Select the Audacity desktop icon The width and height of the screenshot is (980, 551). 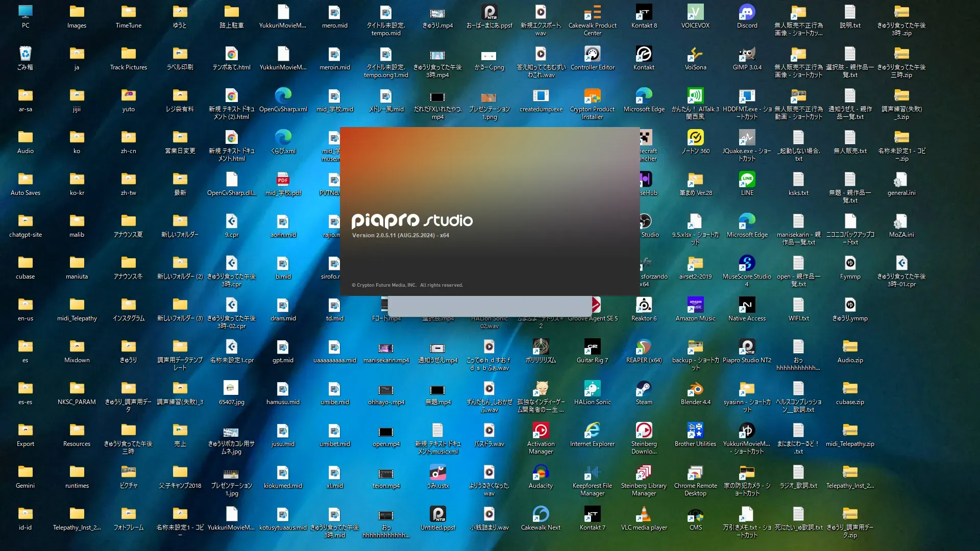[541, 472]
